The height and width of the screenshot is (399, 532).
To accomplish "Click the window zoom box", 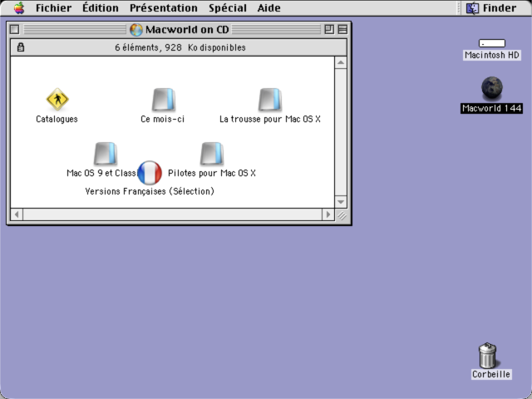I will coord(329,30).
